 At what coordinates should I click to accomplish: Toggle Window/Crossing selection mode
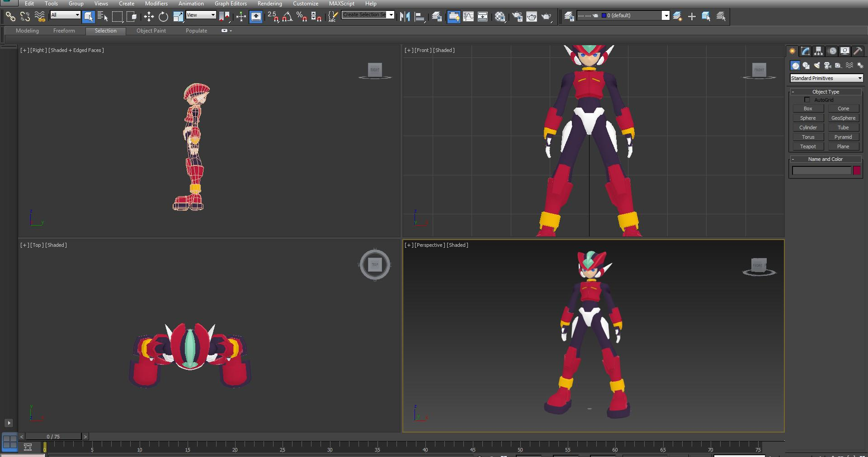click(132, 17)
